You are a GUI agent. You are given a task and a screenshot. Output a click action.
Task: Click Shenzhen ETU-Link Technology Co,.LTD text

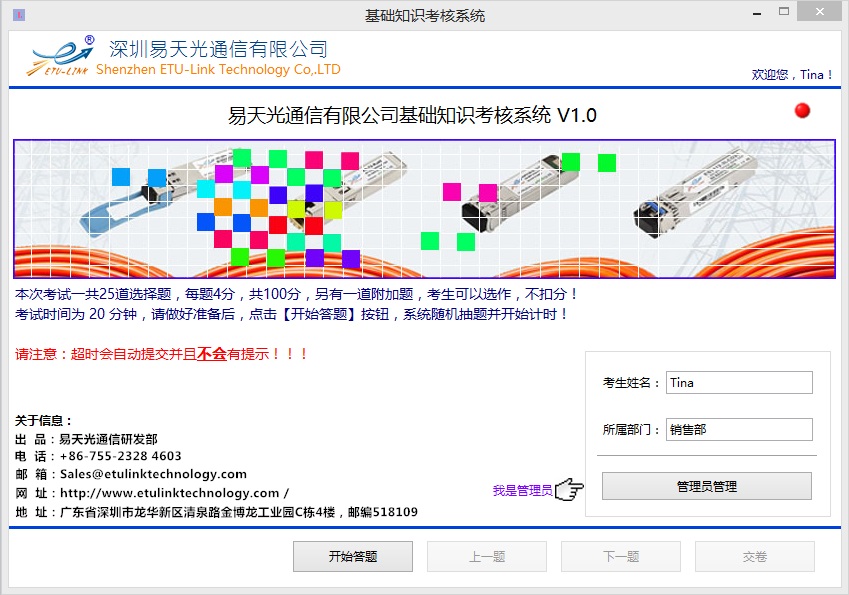pos(218,69)
